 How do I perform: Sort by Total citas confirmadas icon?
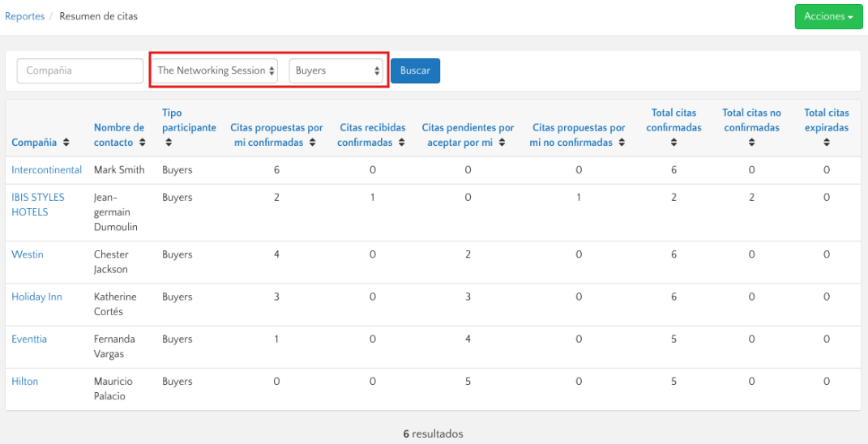[673, 143]
